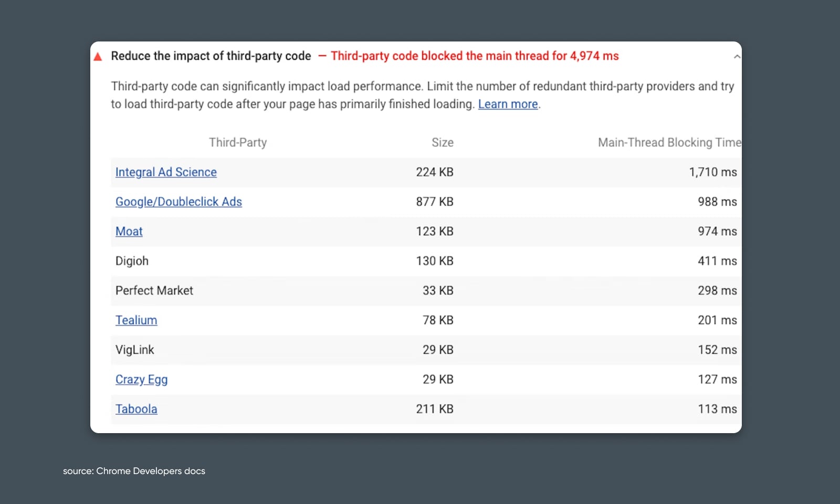Open the Moat third-party link
Viewport: 840px width, 504px height.
pyautogui.click(x=129, y=232)
